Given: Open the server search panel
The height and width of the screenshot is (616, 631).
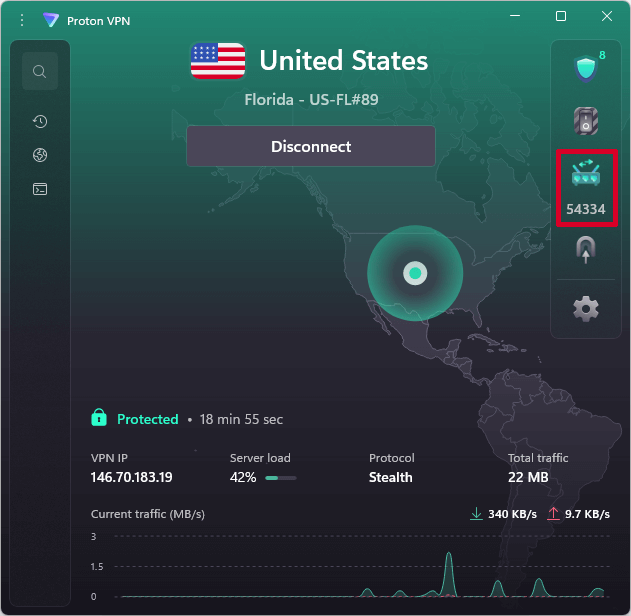Looking at the screenshot, I should click(x=40, y=72).
